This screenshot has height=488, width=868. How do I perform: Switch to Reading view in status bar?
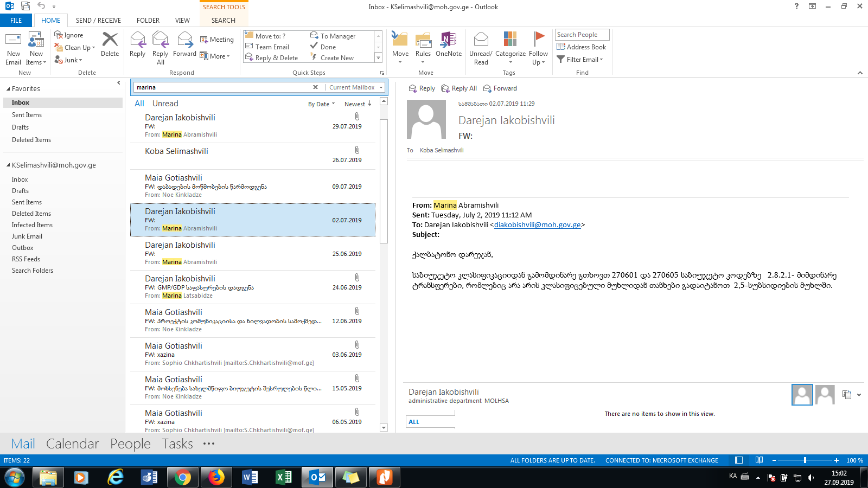point(759,460)
